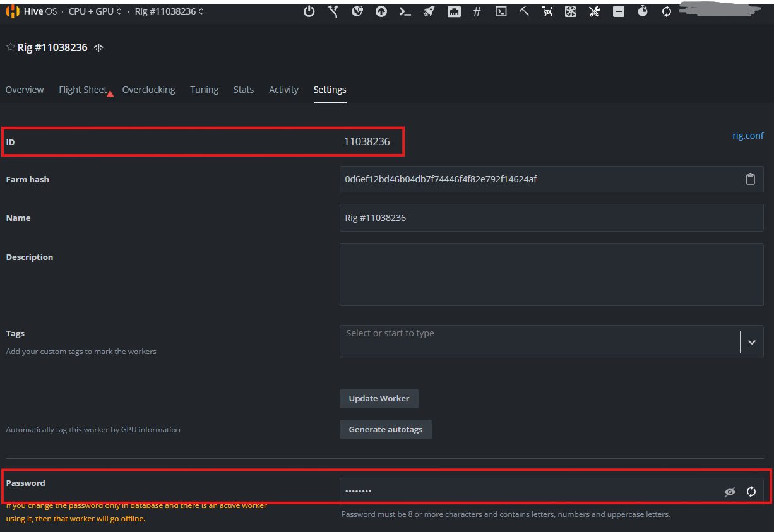Expand the Tags dropdown arrow

tap(751, 342)
